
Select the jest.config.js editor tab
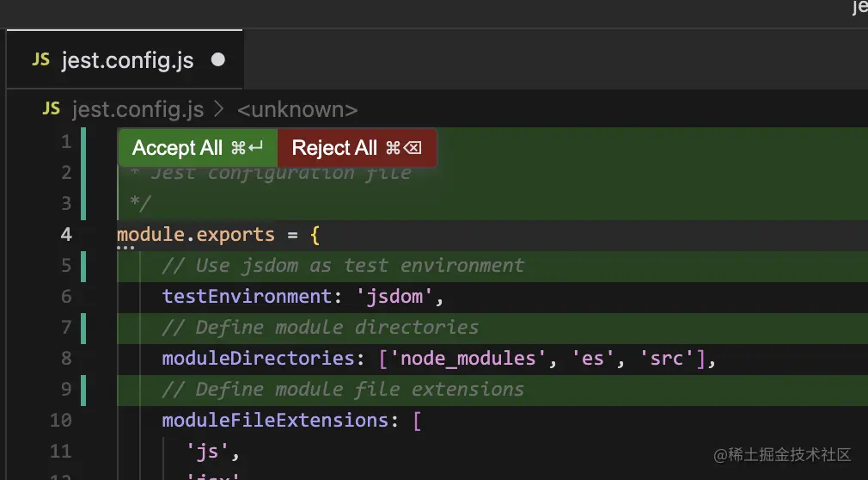127,60
